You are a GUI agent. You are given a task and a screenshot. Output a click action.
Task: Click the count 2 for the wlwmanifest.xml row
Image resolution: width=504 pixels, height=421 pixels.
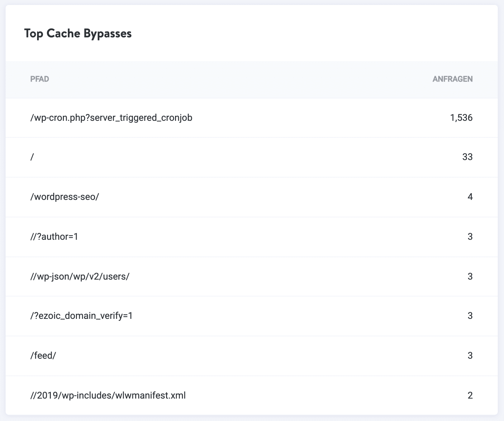click(470, 395)
